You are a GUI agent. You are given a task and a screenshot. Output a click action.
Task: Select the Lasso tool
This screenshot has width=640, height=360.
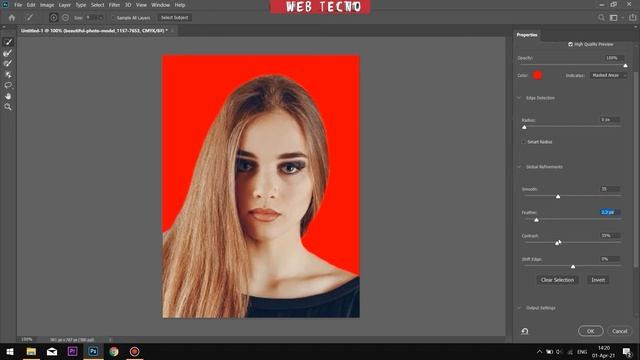pos(8,85)
